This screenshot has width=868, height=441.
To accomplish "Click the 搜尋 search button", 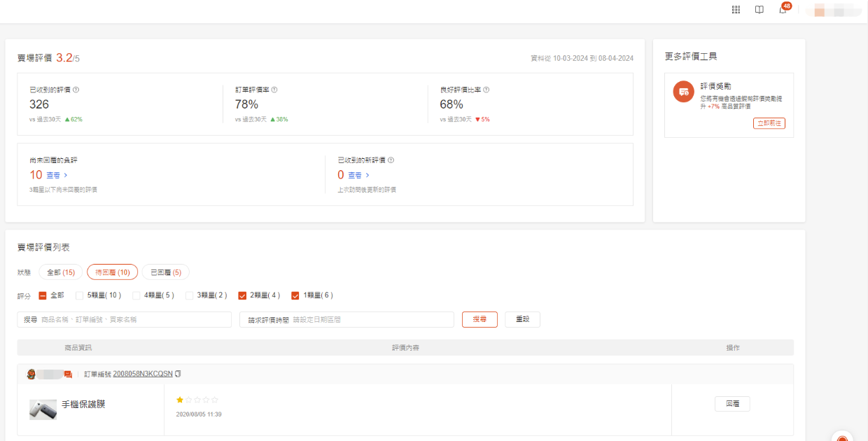I will [x=479, y=319].
